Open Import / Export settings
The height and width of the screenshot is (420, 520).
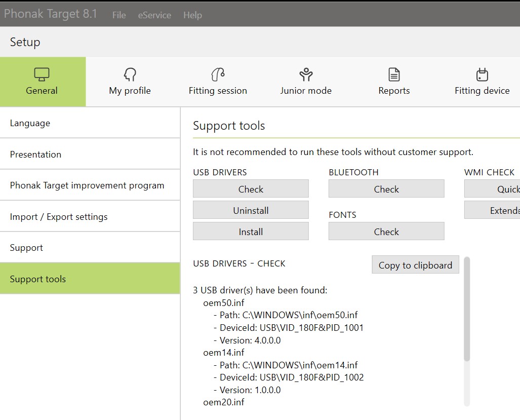[90, 216]
